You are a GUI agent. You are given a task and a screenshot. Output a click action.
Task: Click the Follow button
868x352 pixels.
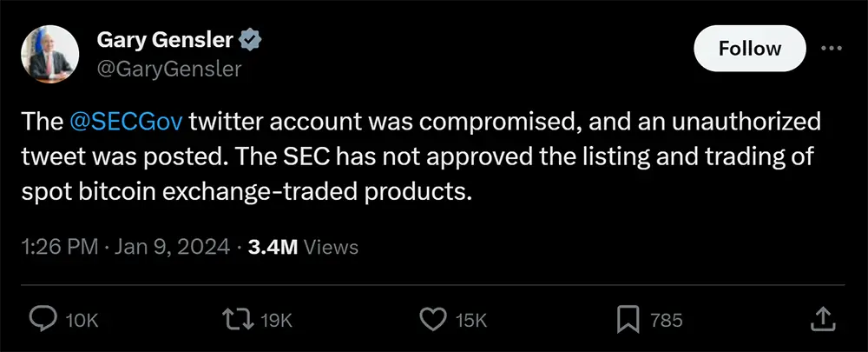[x=750, y=49]
